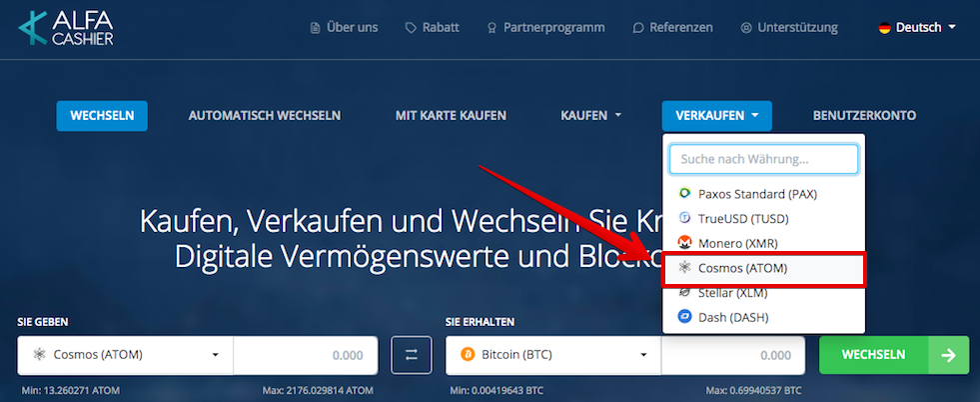
Task: Select Stellar (XLM) in sell list
Action: coord(764,293)
